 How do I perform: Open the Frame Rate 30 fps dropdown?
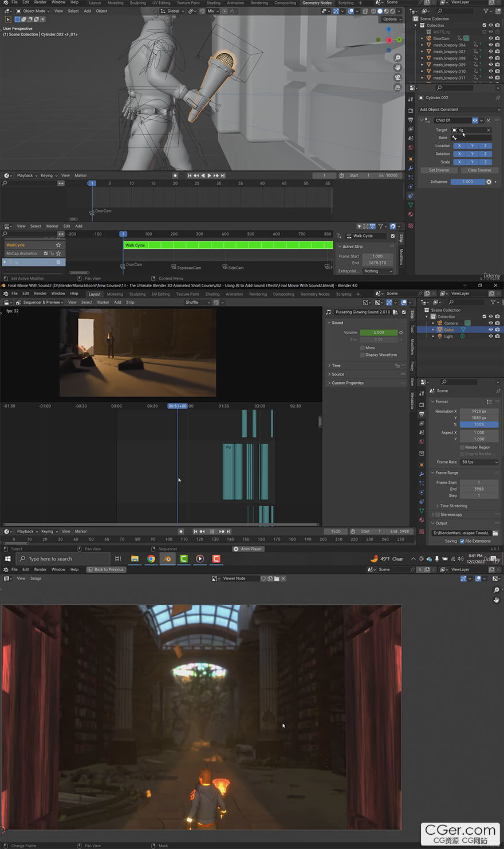coord(479,462)
